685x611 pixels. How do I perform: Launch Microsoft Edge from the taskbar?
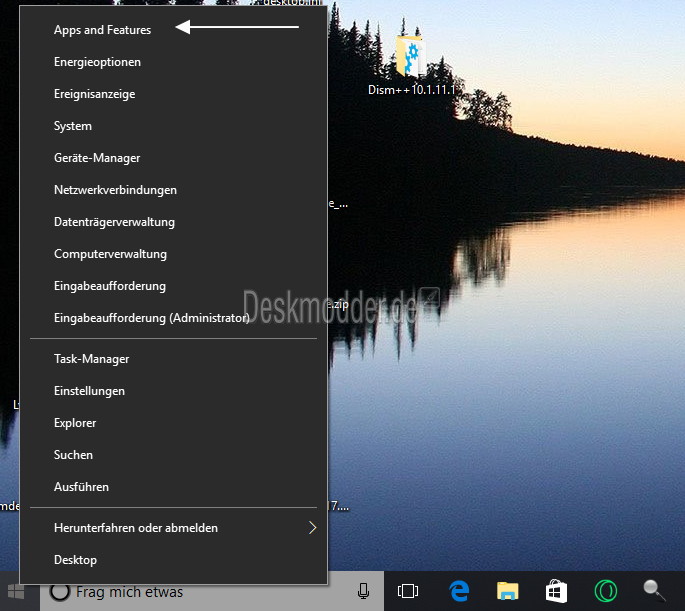[x=459, y=592]
